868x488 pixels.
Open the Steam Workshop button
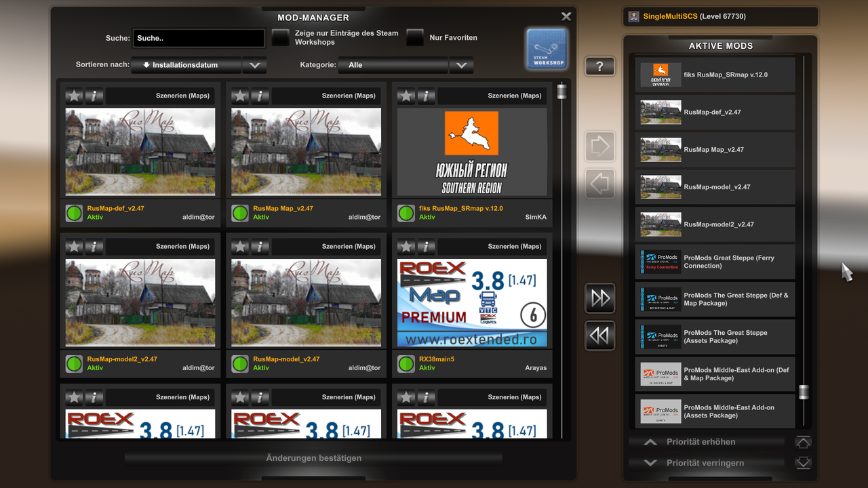point(546,49)
